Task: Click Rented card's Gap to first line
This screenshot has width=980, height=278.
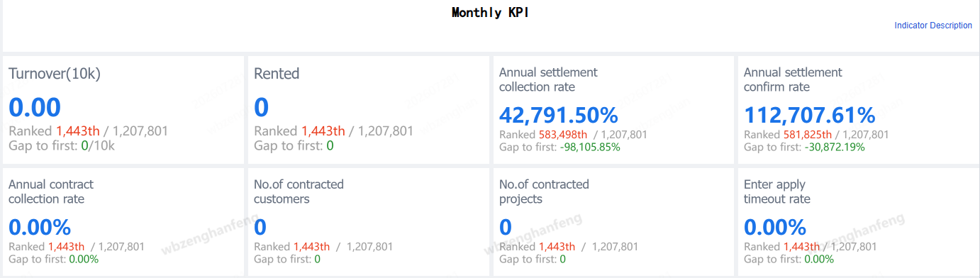Action: pos(294,146)
